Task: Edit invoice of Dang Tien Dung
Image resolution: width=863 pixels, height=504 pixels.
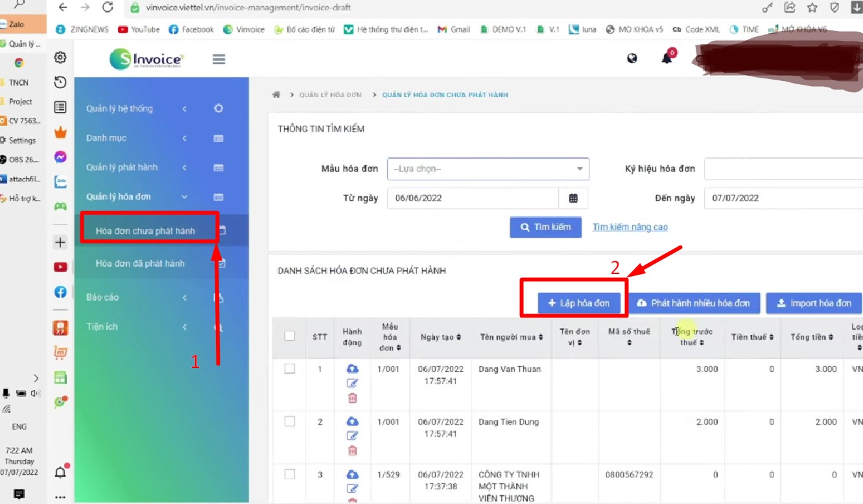Action: click(x=353, y=436)
